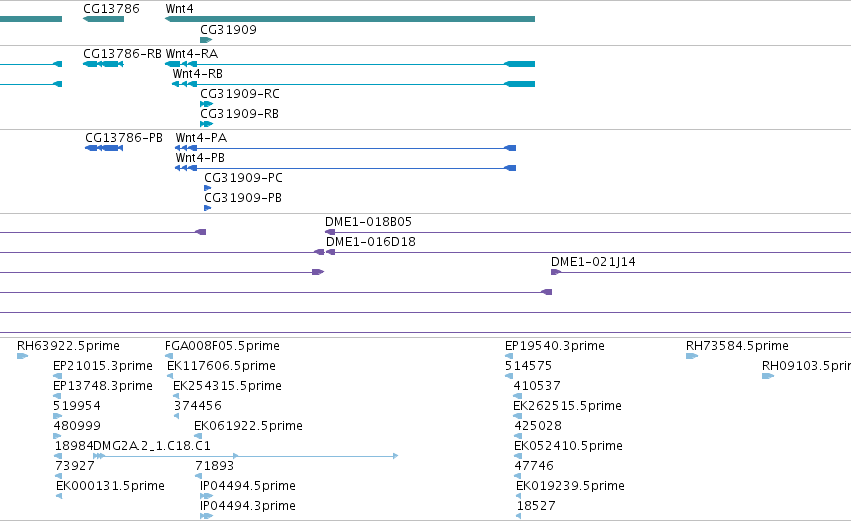
Task: Click the DME1-021J14 BAC start marker
Action: click(556, 272)
